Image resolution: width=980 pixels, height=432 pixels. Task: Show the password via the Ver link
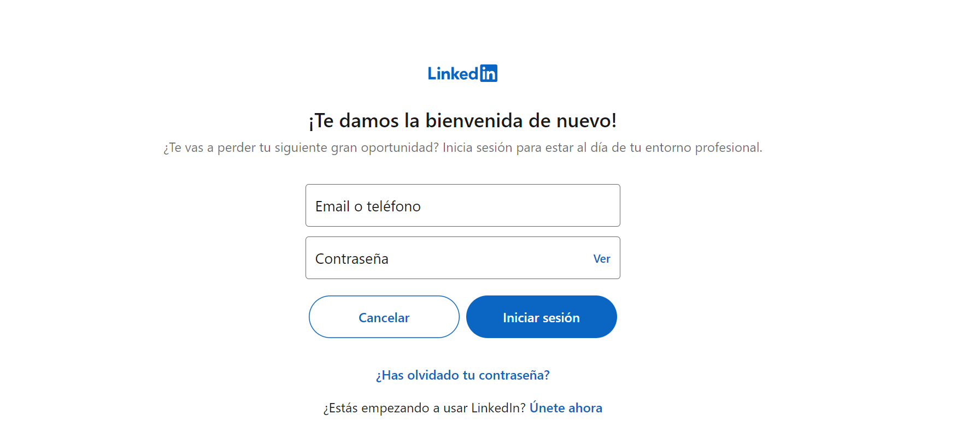602,258
